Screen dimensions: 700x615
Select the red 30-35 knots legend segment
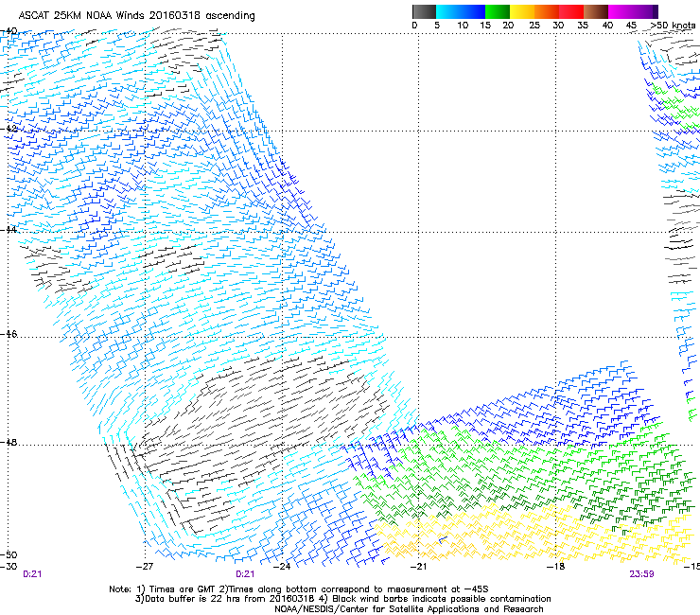(x=571, y=11)
